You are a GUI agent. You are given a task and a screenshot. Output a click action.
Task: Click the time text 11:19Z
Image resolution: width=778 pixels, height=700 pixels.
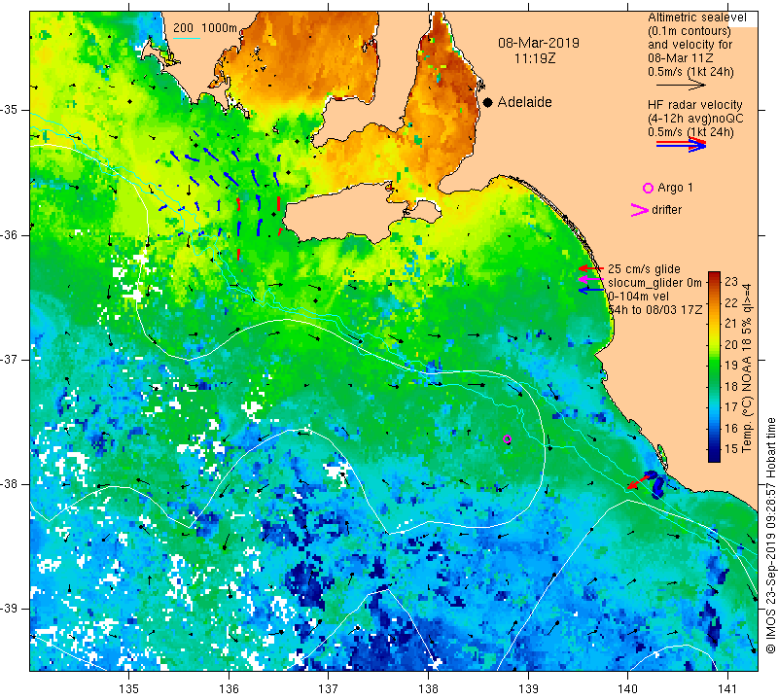pyautogui.click(x=534, y=58)
